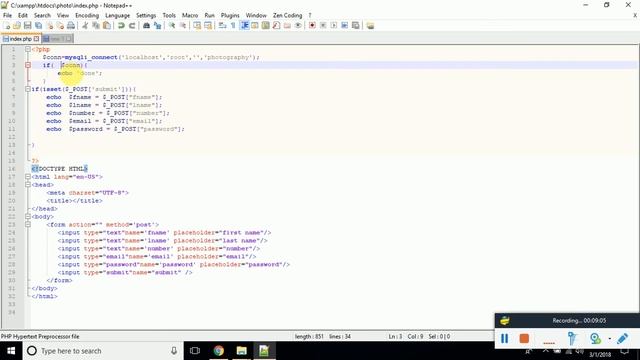Image resolution: width=640 pixels, height=360 pixels.
Task: Open the recorder webcam dropdown arrow
Action: [609, 339]
